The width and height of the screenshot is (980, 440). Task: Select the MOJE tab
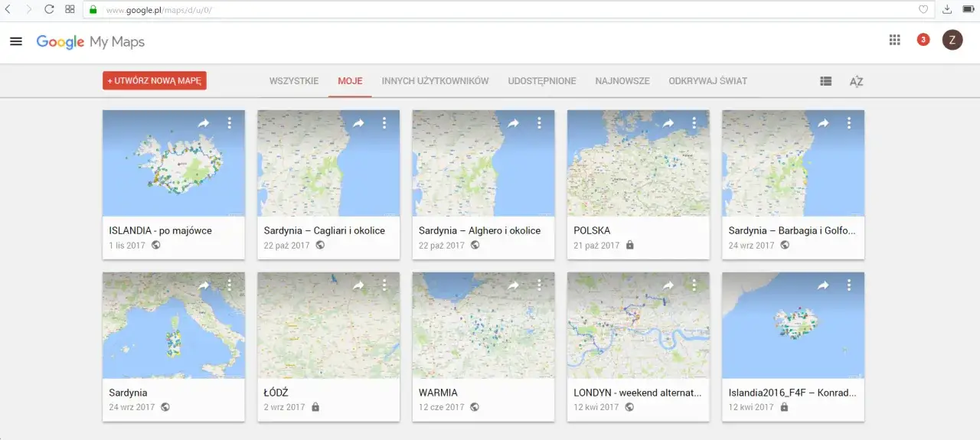(x=350, y=81)
